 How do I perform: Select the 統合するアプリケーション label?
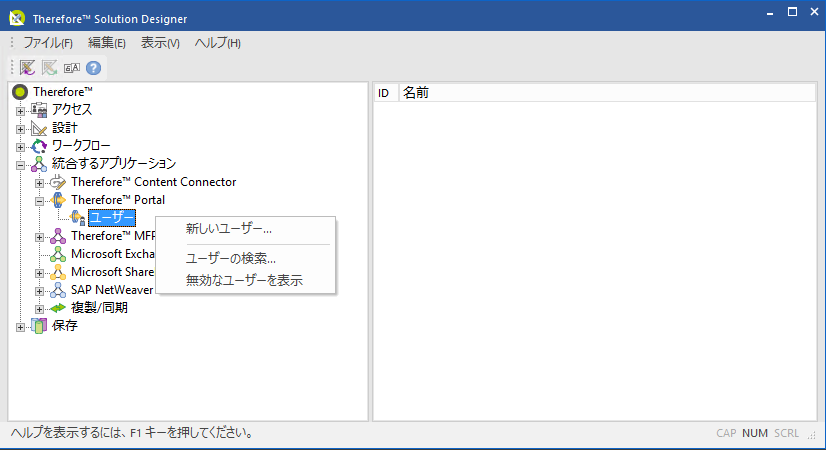click(x=114, y=163)
